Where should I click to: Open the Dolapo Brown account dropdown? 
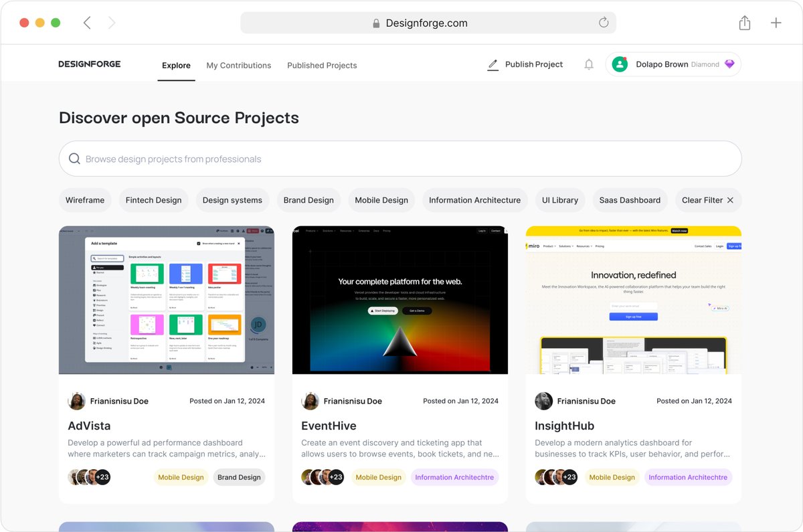pos(673,64)
